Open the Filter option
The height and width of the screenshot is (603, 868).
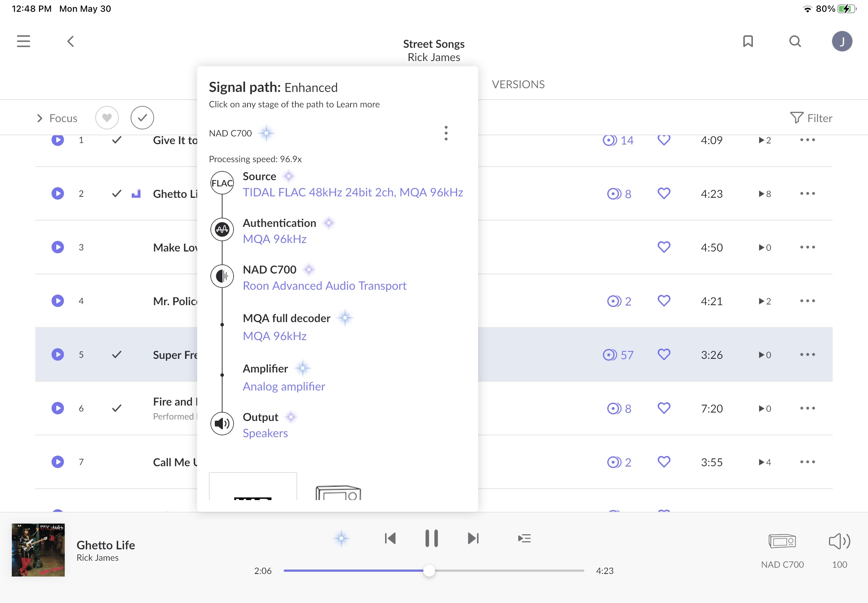pos(811,118)
